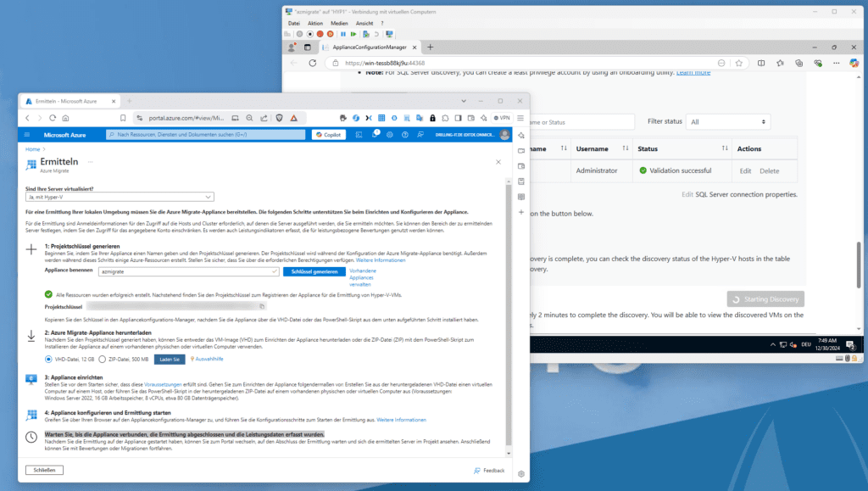Pause the VM in the Hyper-V toolbar

point(343,34)
